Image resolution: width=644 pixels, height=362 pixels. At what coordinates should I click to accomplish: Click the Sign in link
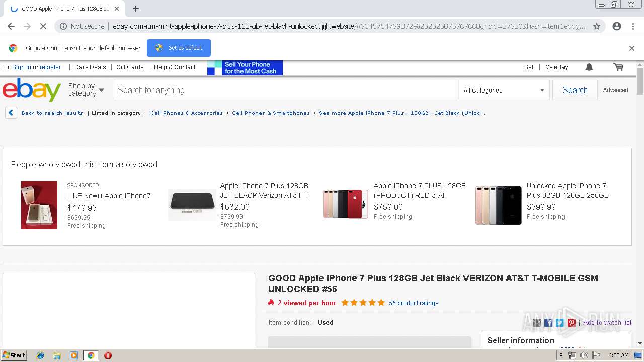[x=22, y=67]
